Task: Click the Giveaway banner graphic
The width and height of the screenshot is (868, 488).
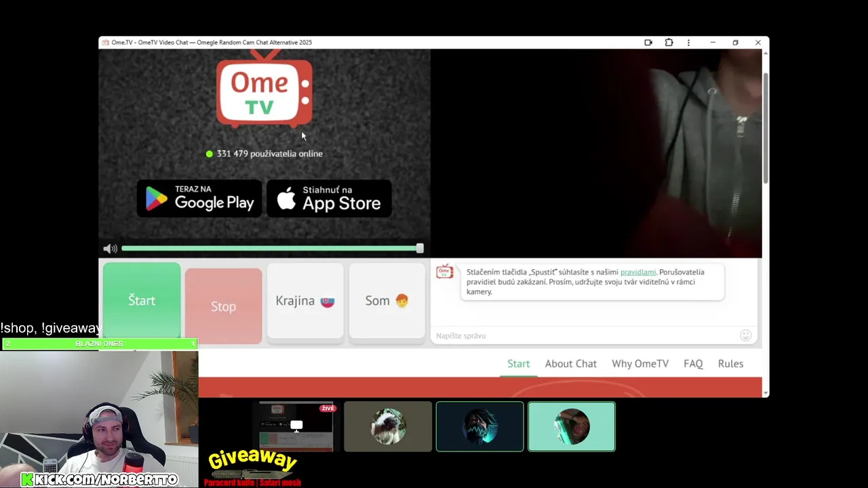Action: (253, 468)
